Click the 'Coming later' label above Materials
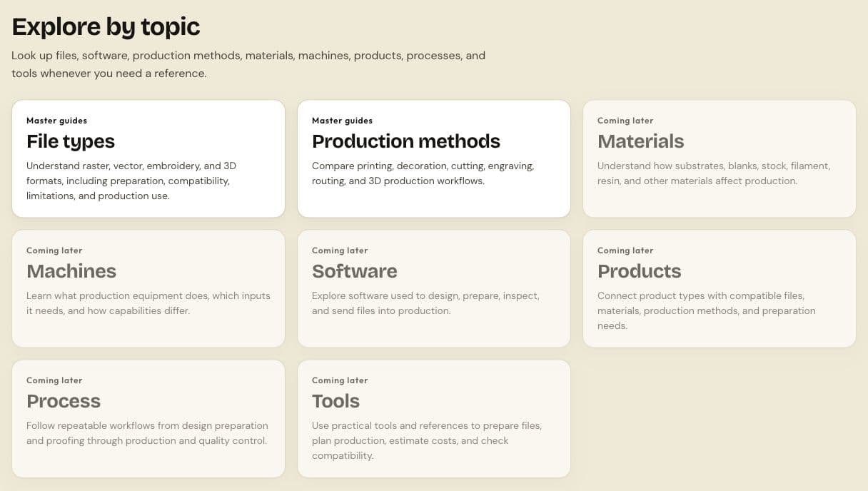 point(625,121)
